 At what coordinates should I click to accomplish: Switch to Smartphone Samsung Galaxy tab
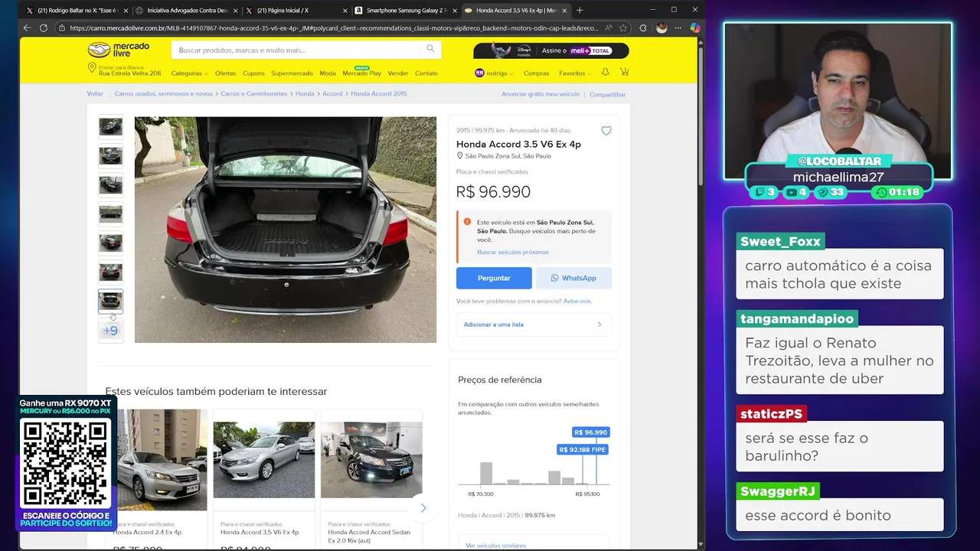404,10
